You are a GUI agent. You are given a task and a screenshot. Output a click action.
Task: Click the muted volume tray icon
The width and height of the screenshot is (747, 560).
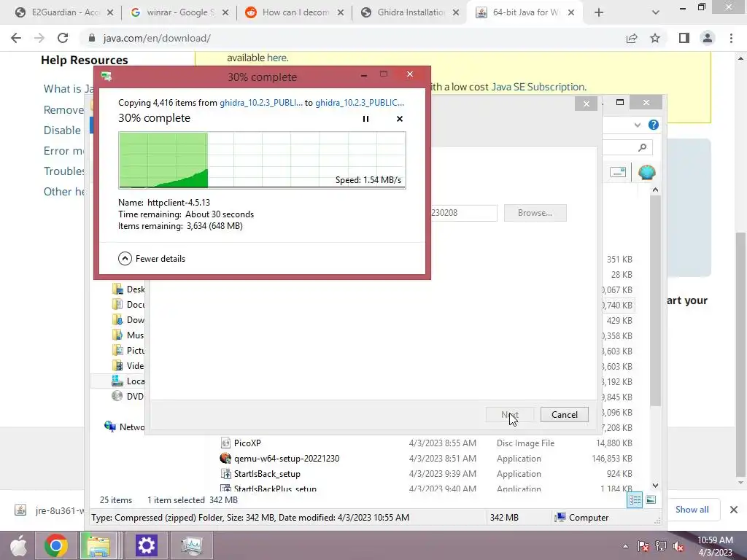678,546
